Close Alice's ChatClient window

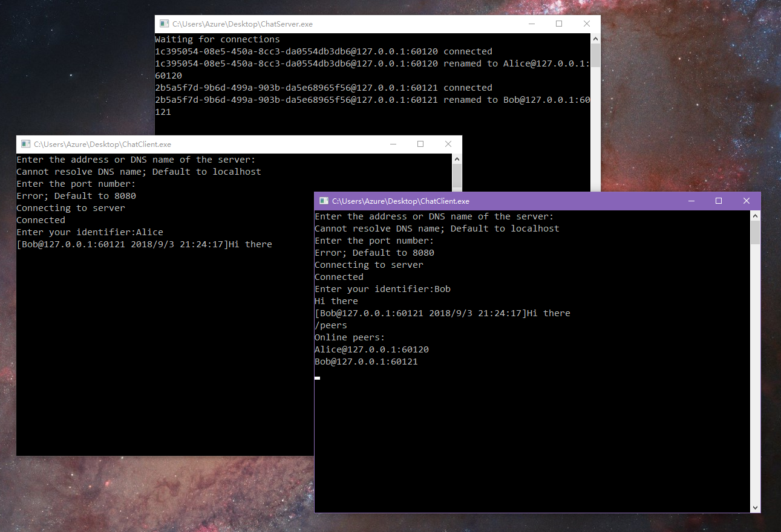pos(448,144)
